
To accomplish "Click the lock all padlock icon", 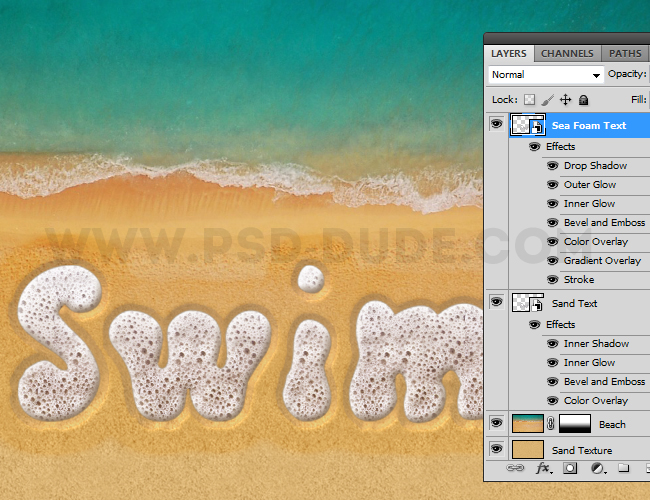I will pos(583,100).
